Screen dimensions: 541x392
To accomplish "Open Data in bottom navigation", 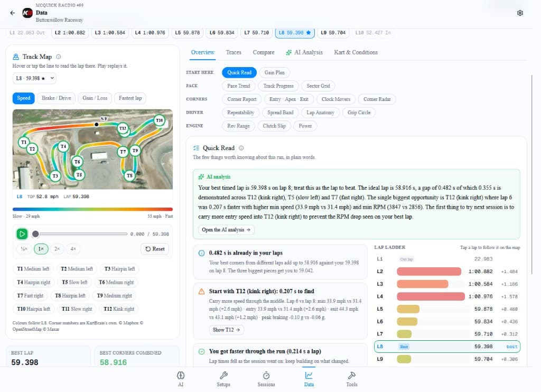I will (x=309, y=379).
